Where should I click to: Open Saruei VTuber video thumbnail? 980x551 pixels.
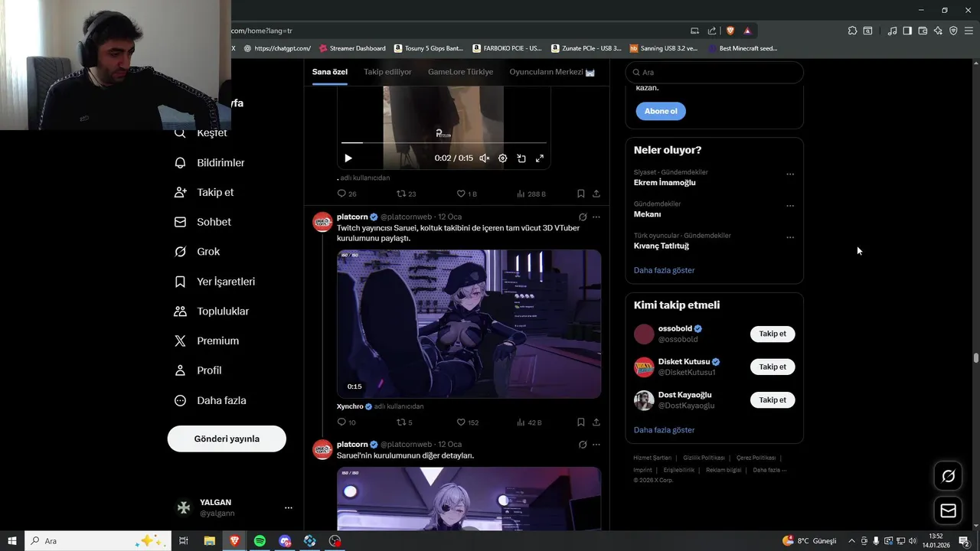coord(469,324)
